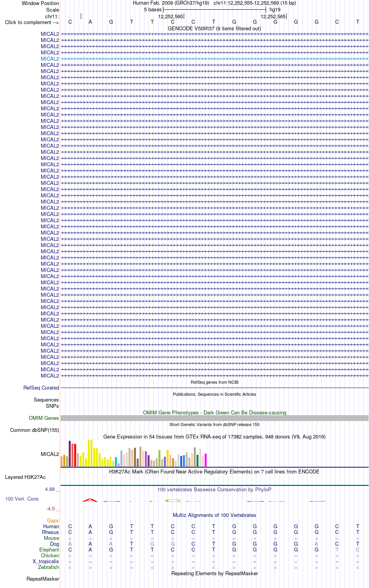
Task: Click '100 vertebrates Basewise Conservation by PhyloP' title
Action: (214, 489)
